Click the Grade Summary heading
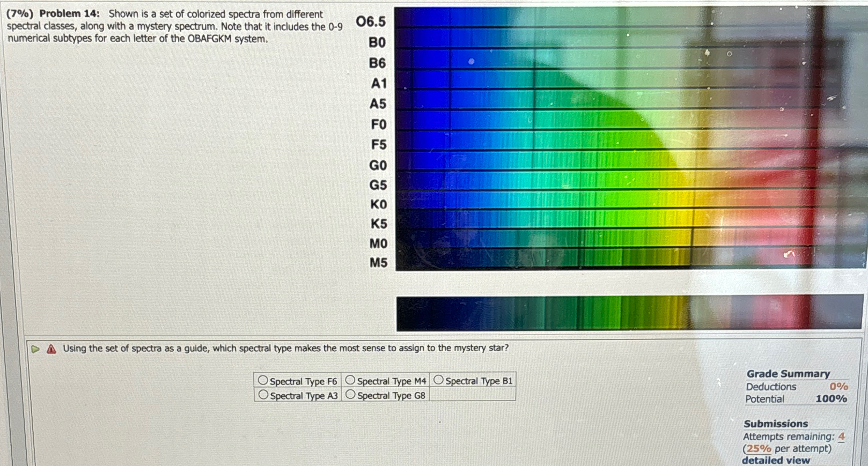Viewport: 868px width, 466px height. click(788, 374)
